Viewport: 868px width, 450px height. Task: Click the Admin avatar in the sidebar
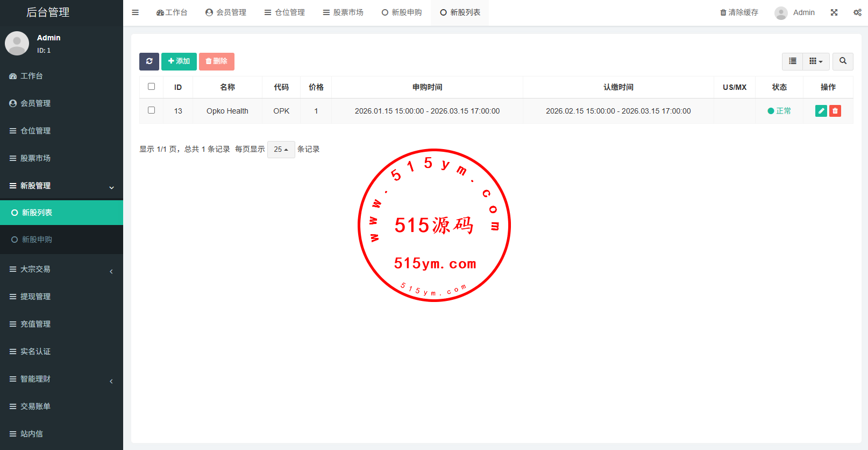(x=17, y=44)
